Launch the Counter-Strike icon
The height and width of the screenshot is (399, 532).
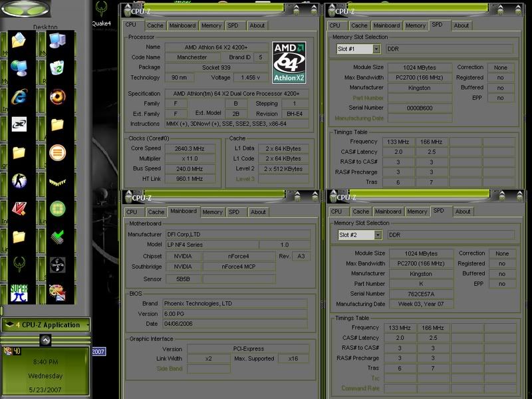tap(19, 180)
